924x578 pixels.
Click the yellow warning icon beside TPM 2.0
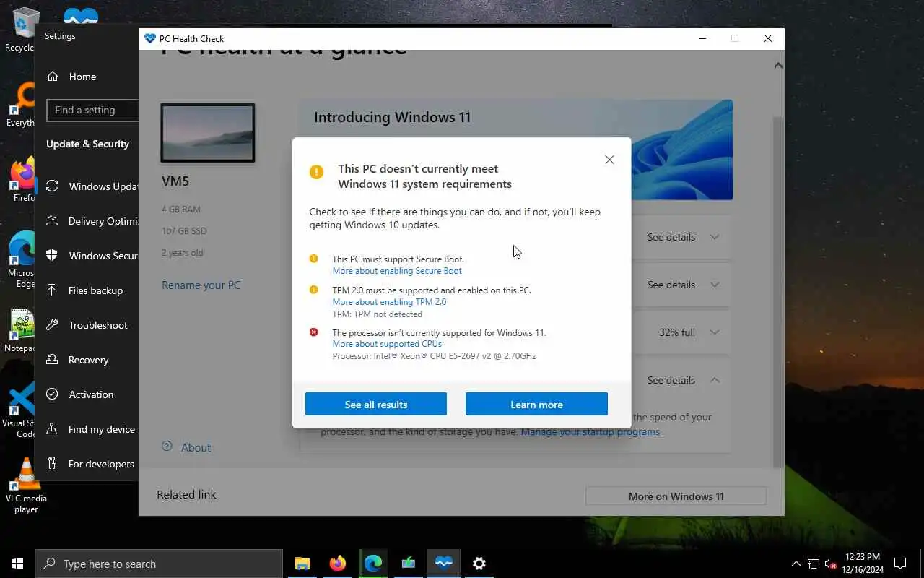[x=313, y=290]
